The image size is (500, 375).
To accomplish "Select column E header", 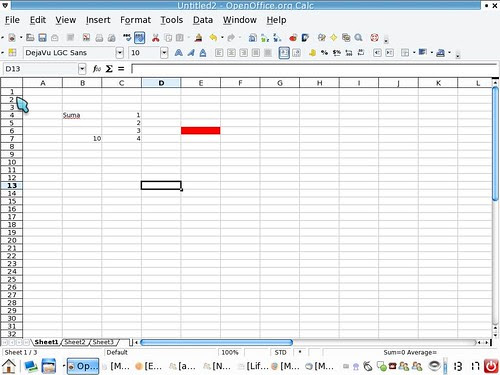I will tap(201, 83).
